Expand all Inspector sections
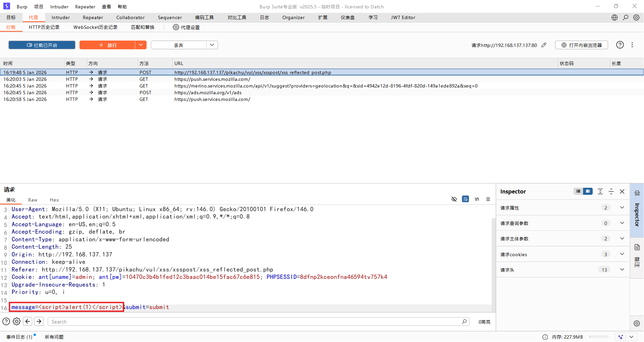Screen dimensions: 644x342 600,191
